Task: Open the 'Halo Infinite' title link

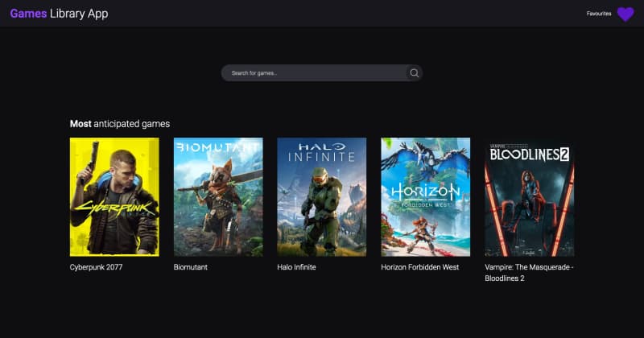Action: pyautogui.click(x=296, y=267)
